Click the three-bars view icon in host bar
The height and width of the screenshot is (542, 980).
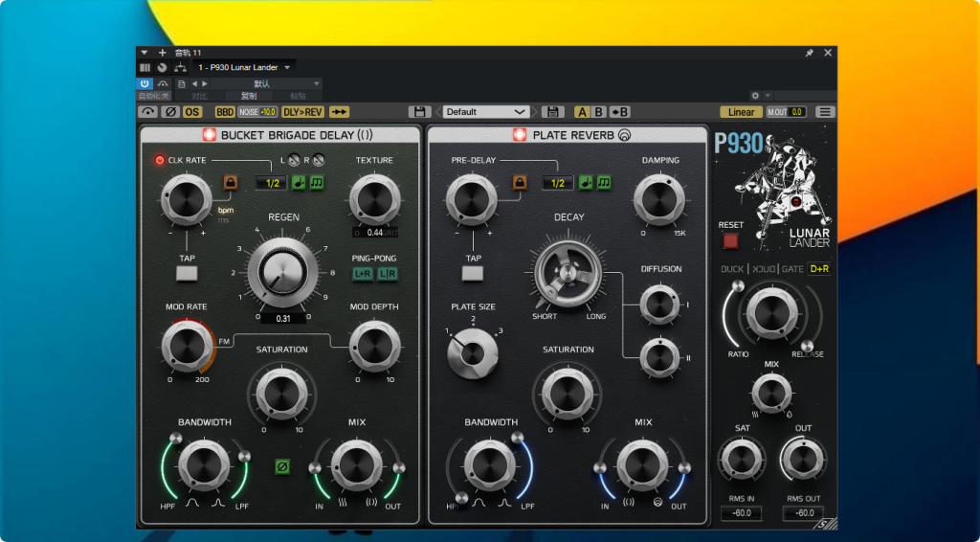tap(145, 68)
